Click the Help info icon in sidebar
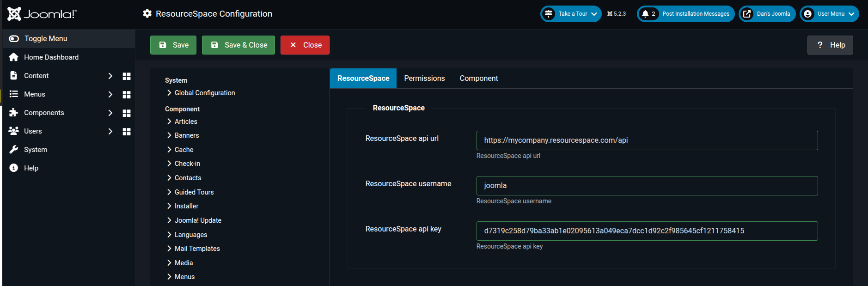This screenshot has height=286, width=868. pyautogui.click(x=14, y=168)
